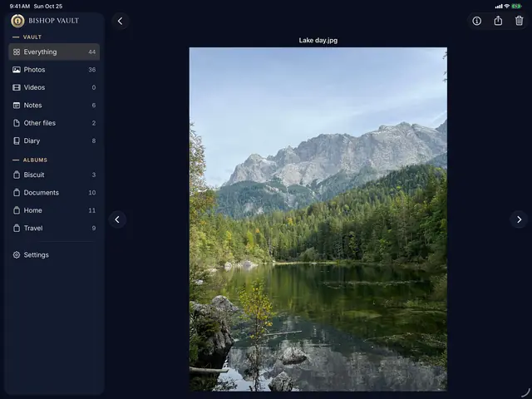
Task: Open the Notes section
Action: [x=54, y=106]
